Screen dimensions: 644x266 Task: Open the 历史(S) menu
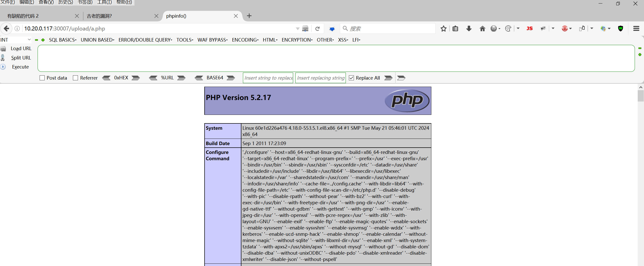66,2
